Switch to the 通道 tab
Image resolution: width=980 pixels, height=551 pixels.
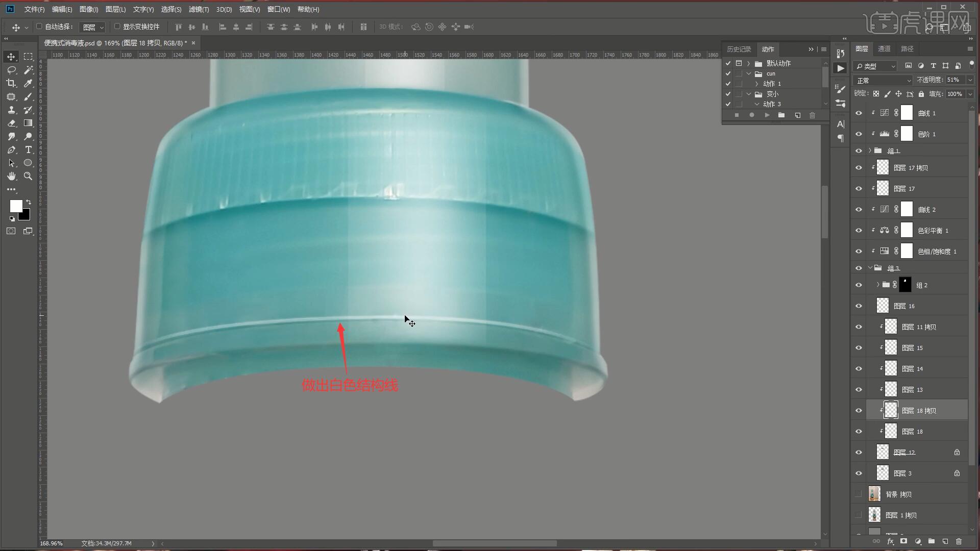(x=884, y=48)
